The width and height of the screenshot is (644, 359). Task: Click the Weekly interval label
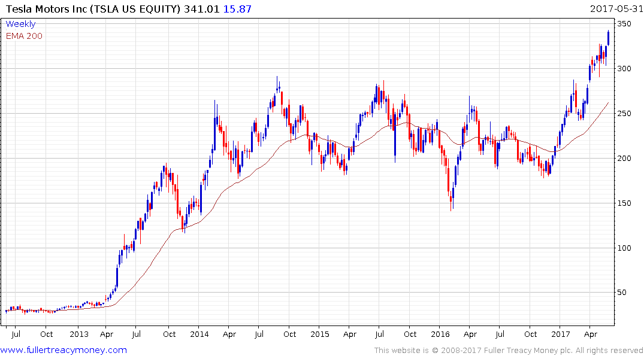20,24
